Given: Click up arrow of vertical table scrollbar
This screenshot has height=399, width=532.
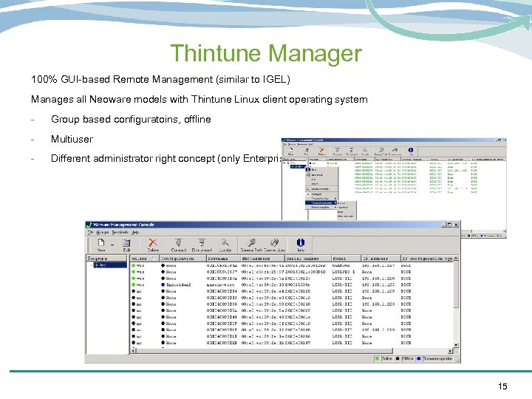Looking at the screenshot, I should tap(456, 258).
